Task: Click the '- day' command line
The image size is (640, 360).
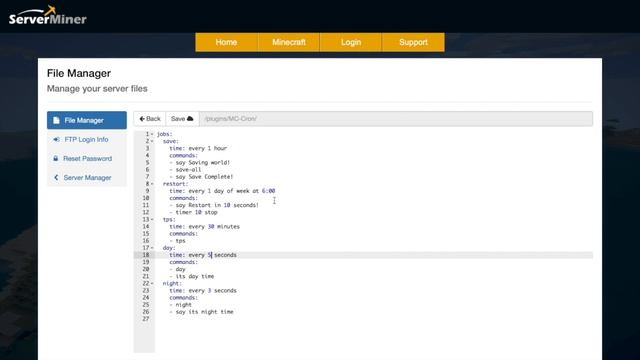Action: point(178,269)
